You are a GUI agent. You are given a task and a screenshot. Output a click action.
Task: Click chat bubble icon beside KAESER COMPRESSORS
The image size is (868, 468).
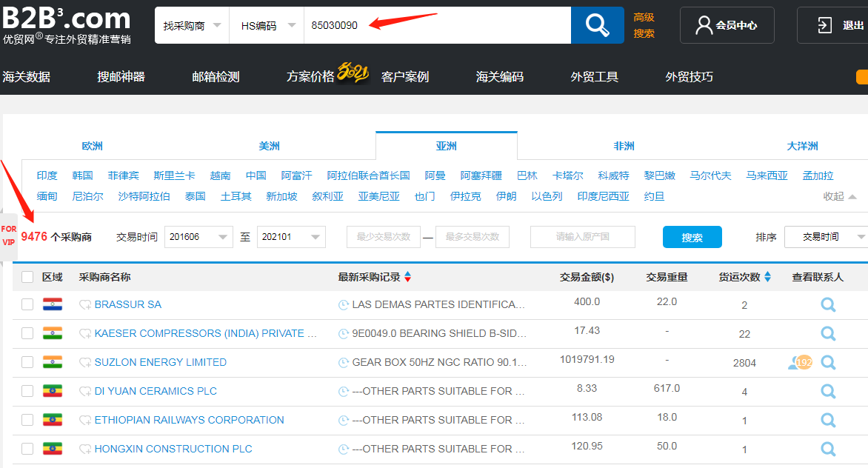(84, 333)
